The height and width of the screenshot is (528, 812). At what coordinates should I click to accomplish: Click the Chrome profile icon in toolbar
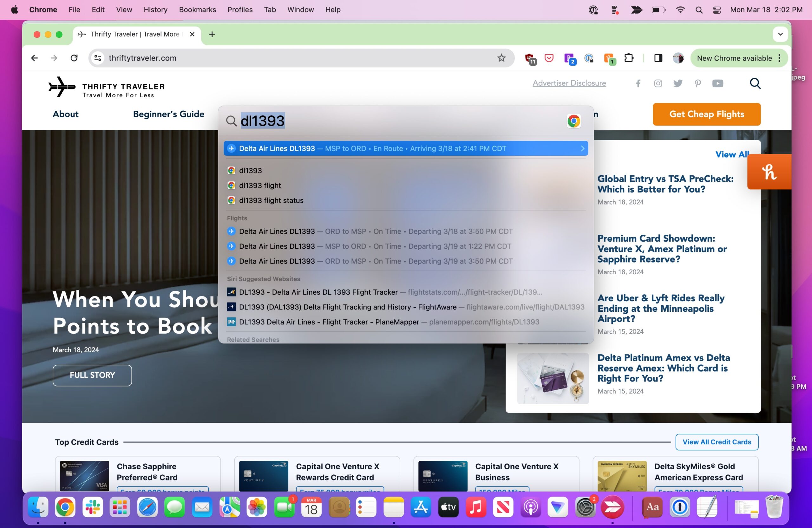[x=679, y=57]
